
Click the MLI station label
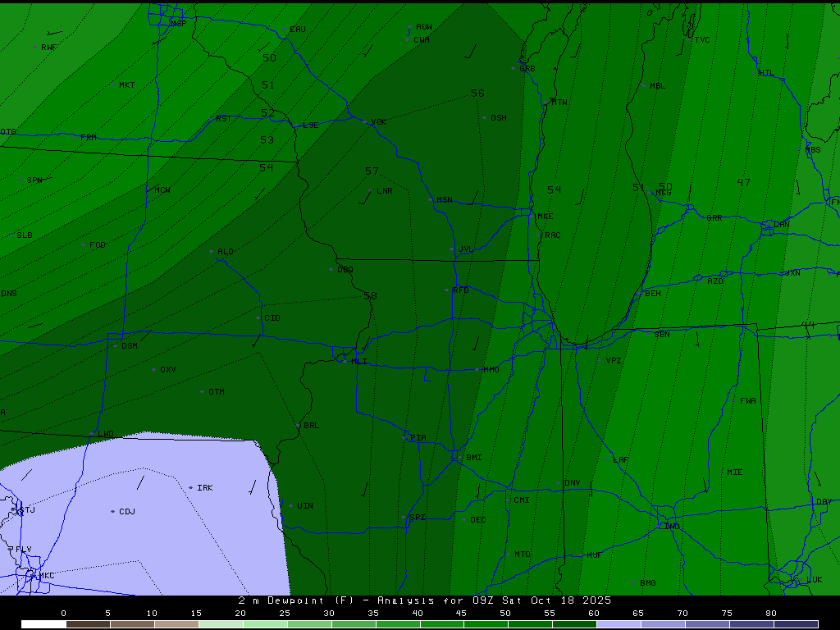(359, 362)
